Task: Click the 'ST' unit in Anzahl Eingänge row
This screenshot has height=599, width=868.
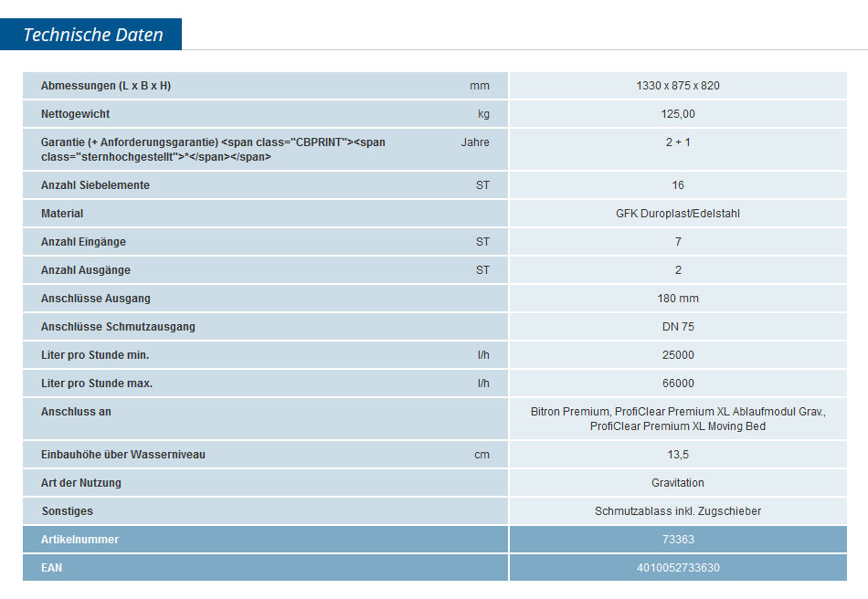Action: (482, 242)
